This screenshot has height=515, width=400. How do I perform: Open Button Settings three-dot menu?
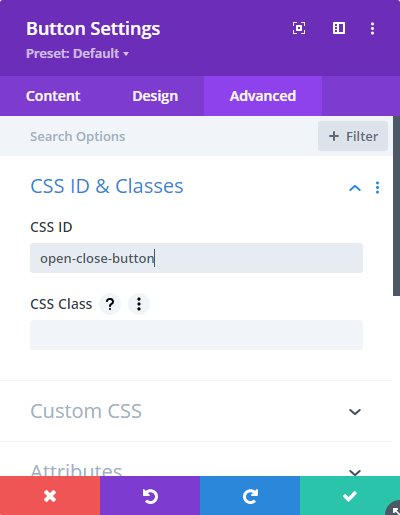372,28
